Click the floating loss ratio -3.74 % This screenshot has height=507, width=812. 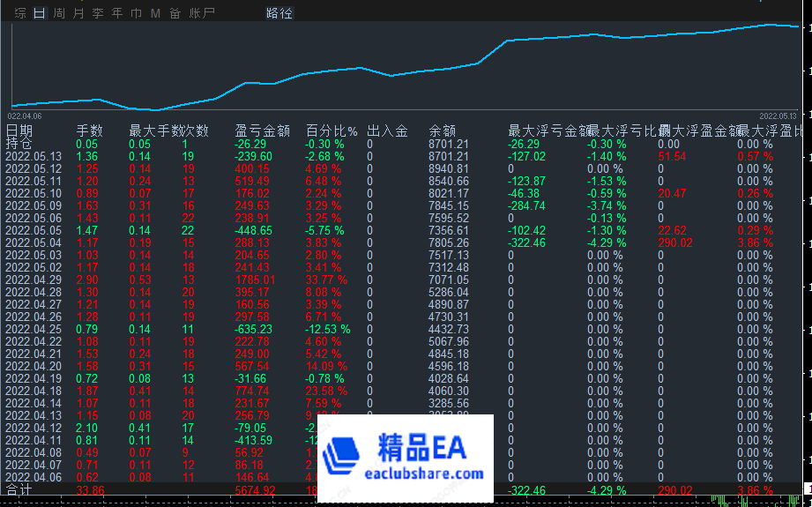[607, 205]
